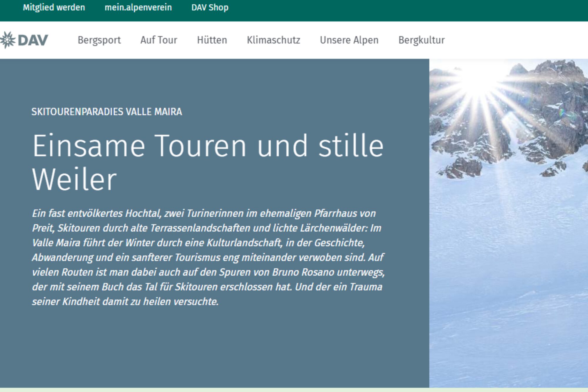588x392 pixels.
Task: Open the Bergkultur navigation entry
Action: [x=421, y=40]
